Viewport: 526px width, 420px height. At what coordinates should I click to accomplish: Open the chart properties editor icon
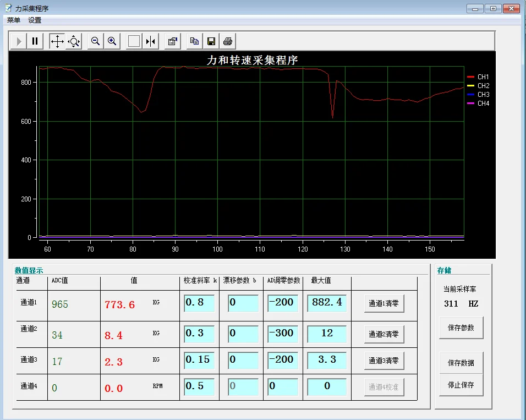[x=173, y=41]
